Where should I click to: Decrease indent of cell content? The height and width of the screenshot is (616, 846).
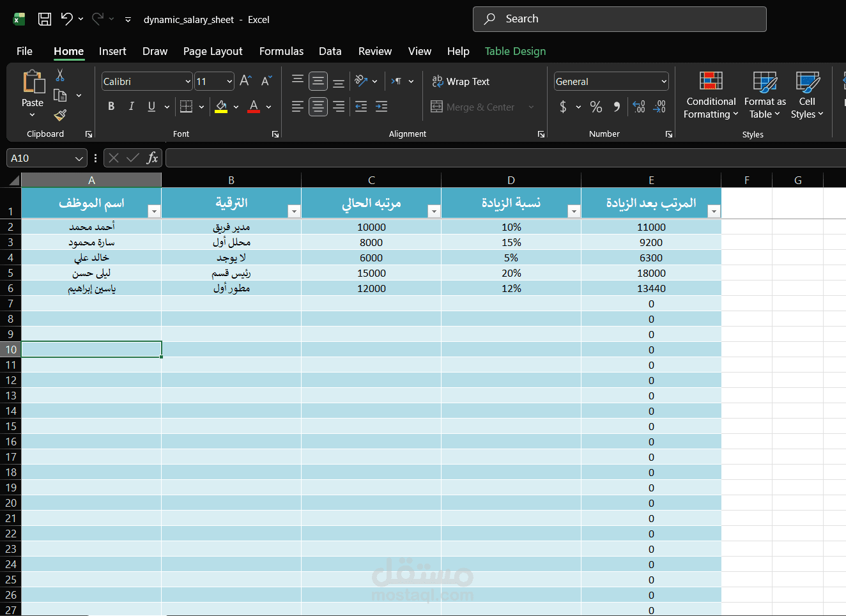click(x=361, y=107)
